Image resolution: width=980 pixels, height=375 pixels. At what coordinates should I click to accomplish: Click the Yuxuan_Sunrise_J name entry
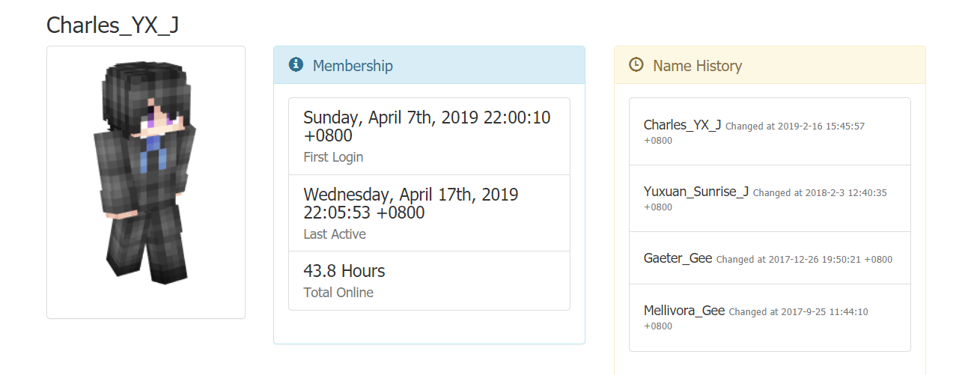coord(696,192)
